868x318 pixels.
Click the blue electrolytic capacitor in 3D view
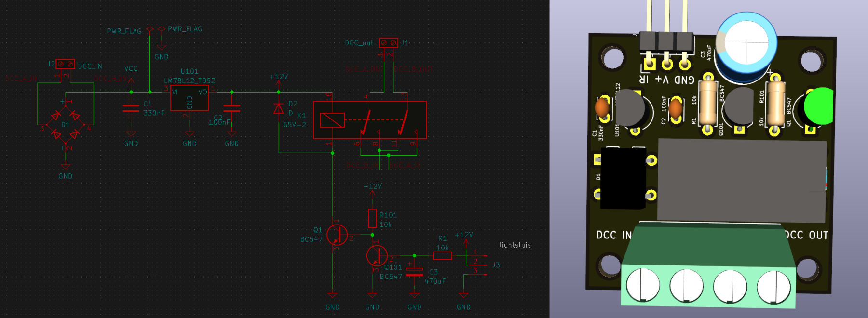click(746, 47)
